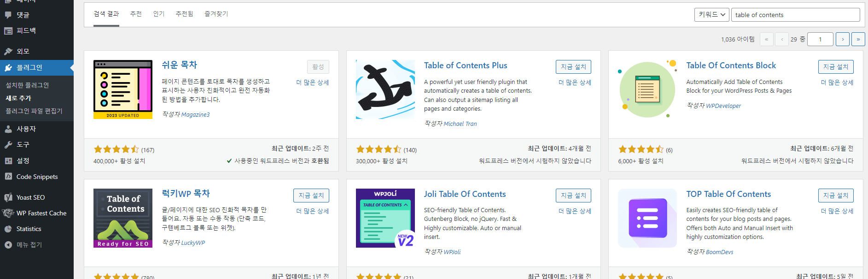Click the Joli Table Of Contents image
Screen dimensions: 868x279
[x=385, y=218]
